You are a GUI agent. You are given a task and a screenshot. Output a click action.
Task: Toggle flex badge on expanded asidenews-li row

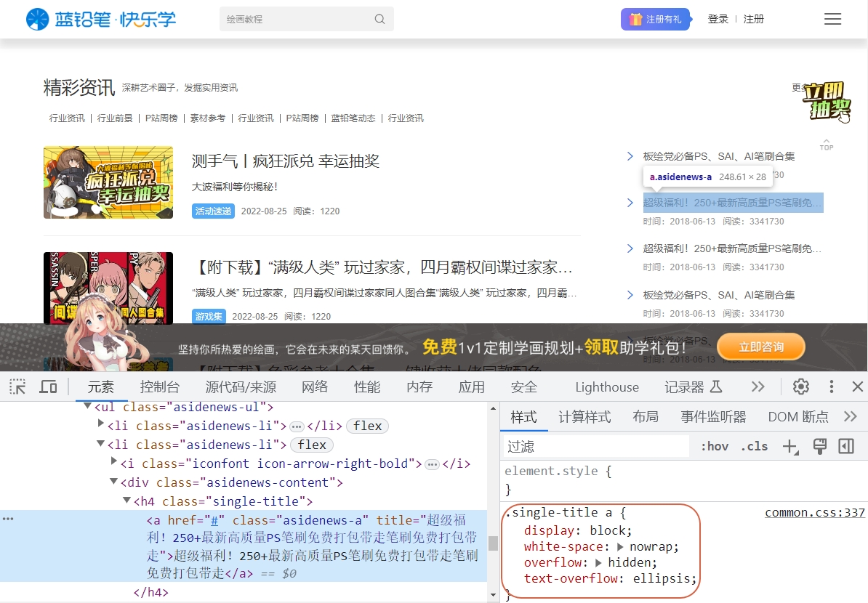[312, 445]
